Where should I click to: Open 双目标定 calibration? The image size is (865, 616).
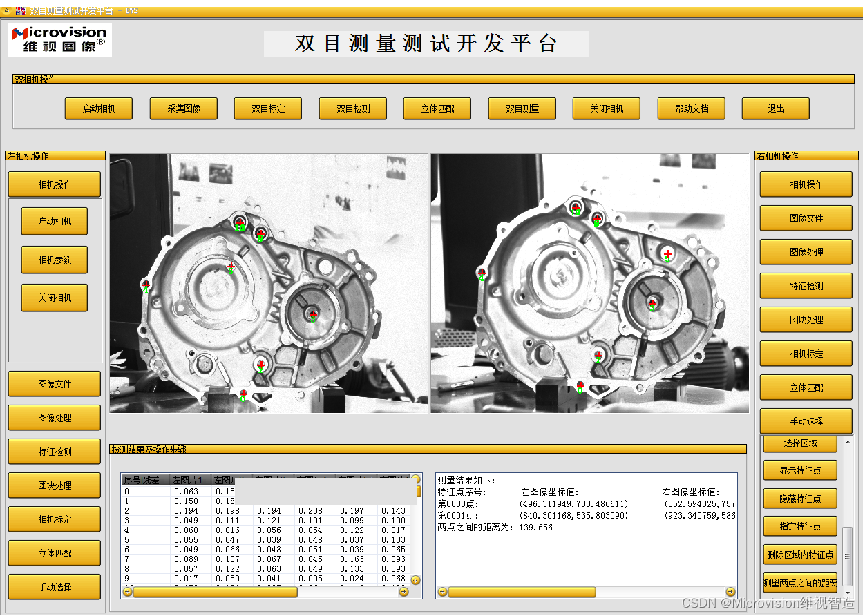pos(268,109)
